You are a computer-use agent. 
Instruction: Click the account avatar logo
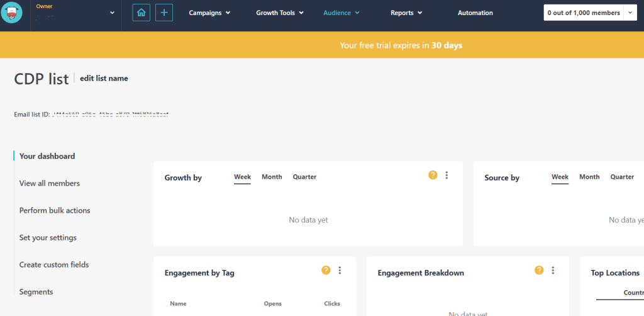click(x=12, y=13)
